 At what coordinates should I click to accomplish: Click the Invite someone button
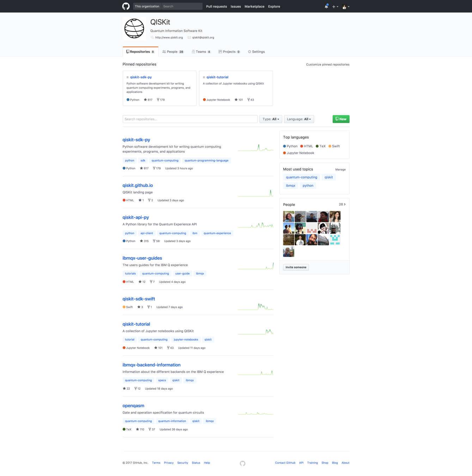click(x=296, y=267)
